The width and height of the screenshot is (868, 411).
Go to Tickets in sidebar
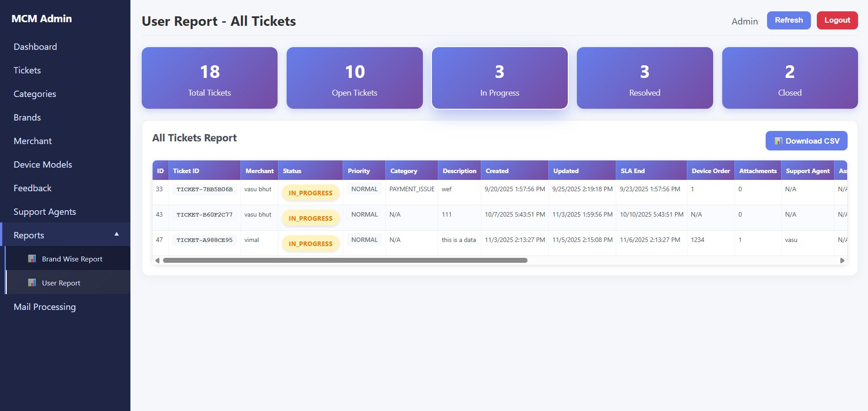tap(27, 70)
